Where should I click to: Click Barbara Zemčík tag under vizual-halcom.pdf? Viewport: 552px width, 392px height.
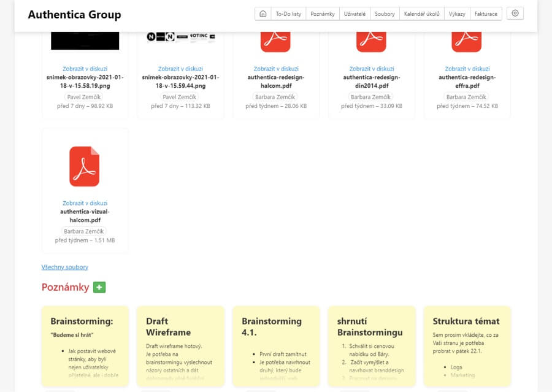84,231
